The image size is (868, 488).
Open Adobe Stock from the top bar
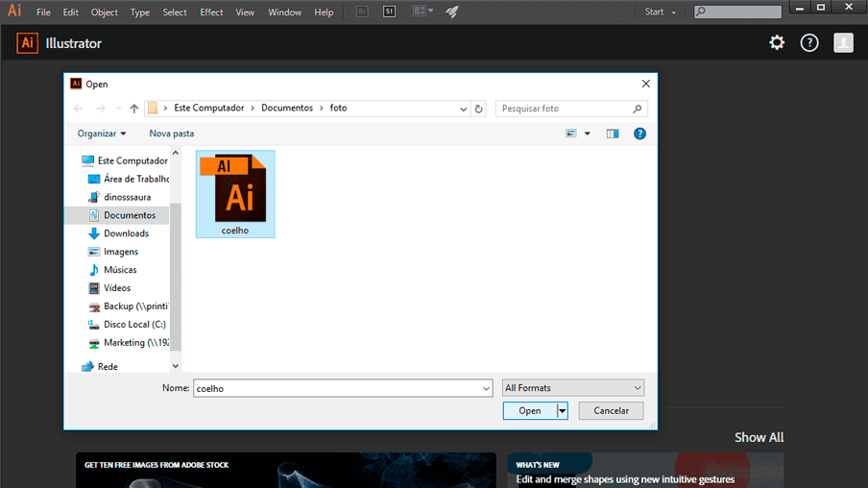point(389,12)
